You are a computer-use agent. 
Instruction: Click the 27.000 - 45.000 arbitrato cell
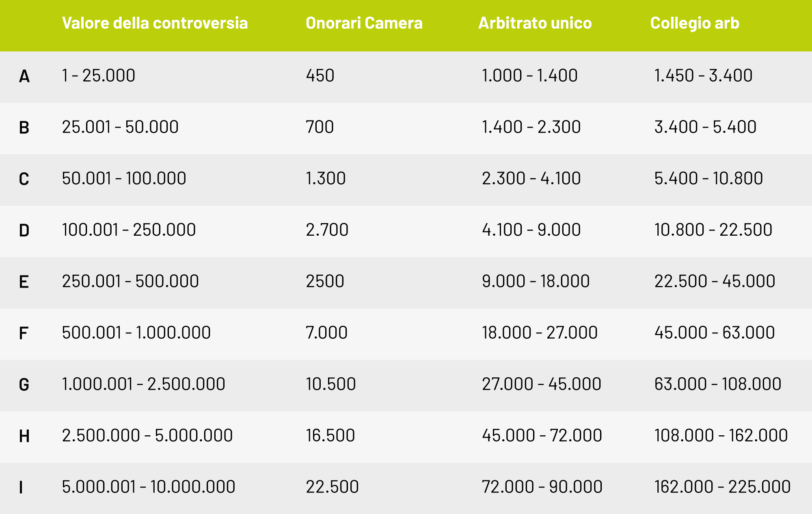pos(541,384)
